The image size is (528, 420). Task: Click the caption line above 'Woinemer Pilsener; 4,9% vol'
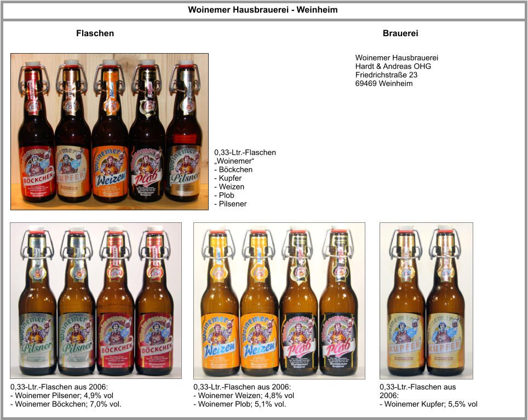point(59,387)
